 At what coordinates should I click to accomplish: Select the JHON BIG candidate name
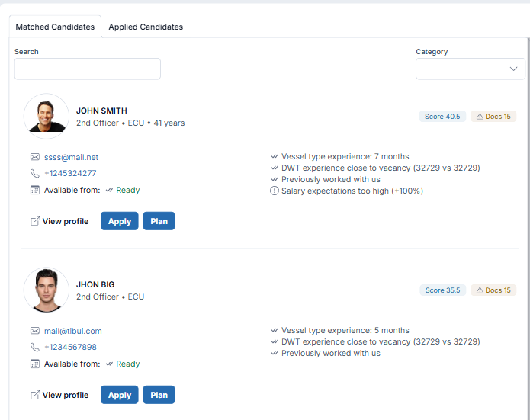tap(95, 284)
